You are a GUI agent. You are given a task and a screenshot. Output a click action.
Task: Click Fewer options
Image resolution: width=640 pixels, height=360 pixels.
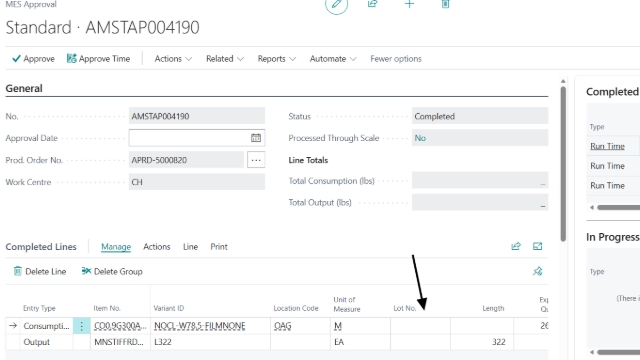pos(396,59)
